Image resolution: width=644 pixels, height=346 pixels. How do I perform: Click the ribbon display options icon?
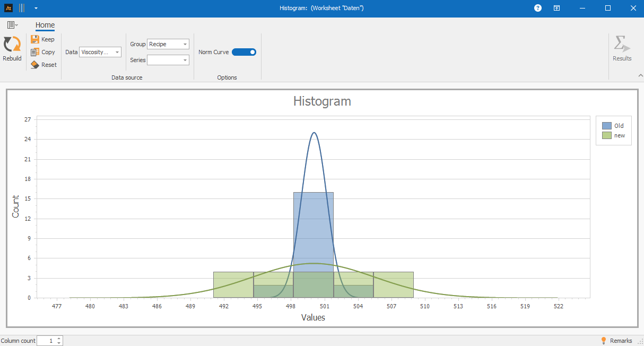tap(556, 8)
